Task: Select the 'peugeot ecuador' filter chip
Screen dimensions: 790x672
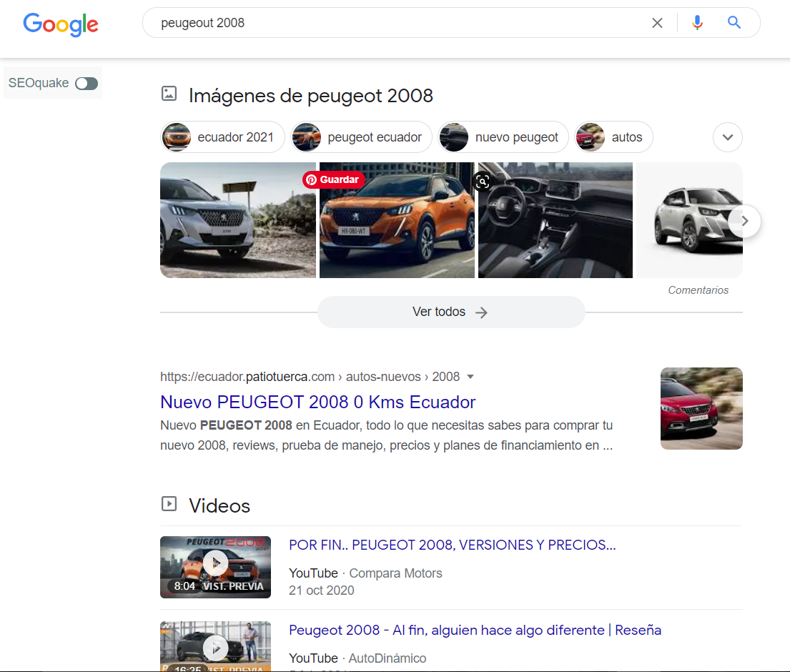Action: click(x=361, y=137)
